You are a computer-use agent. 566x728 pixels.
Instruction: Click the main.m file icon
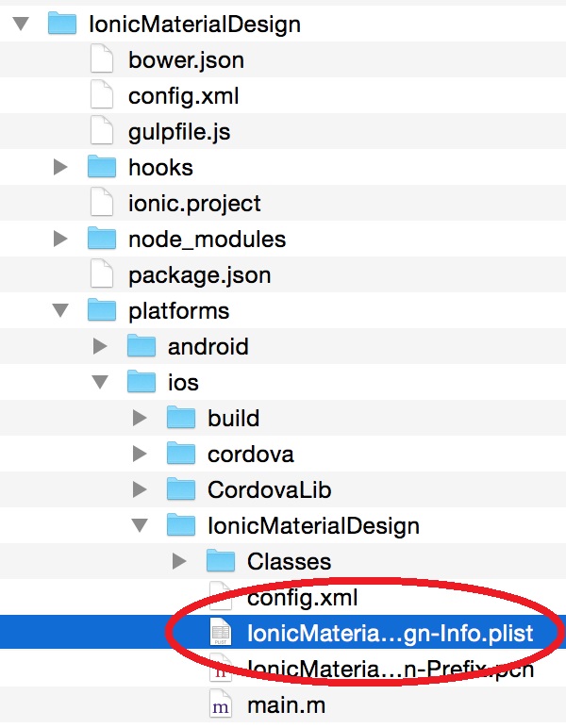(x=220, y=704)
